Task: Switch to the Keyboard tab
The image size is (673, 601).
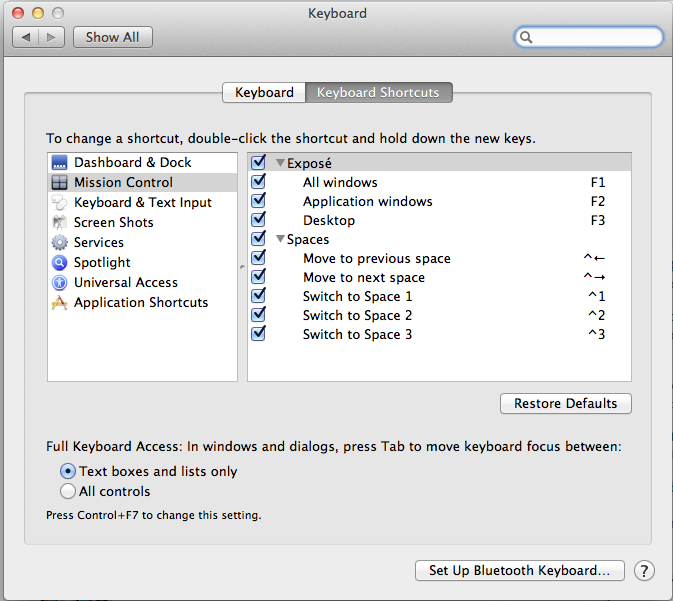Action: [264, 92]
